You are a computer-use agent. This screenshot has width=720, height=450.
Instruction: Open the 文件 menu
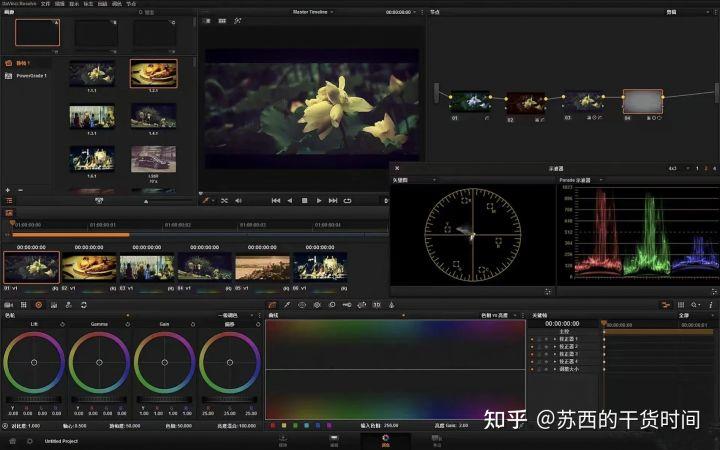coord(45,4)
